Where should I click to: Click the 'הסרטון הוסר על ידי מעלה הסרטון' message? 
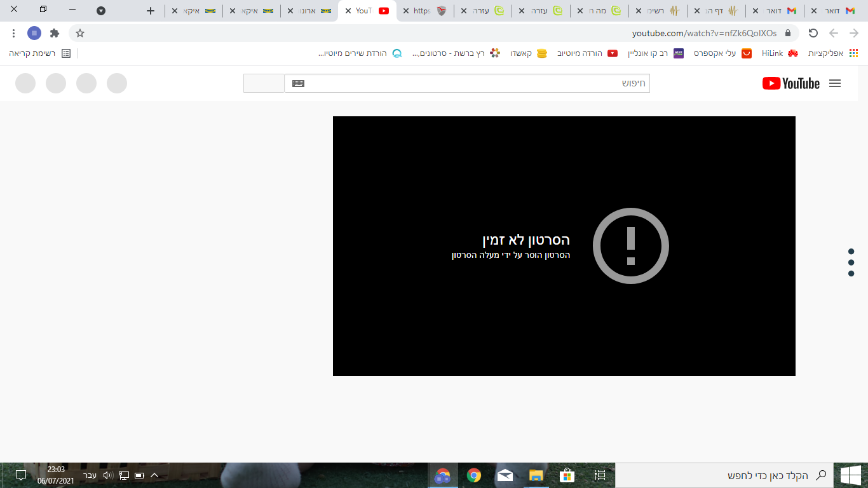(511, 255)
